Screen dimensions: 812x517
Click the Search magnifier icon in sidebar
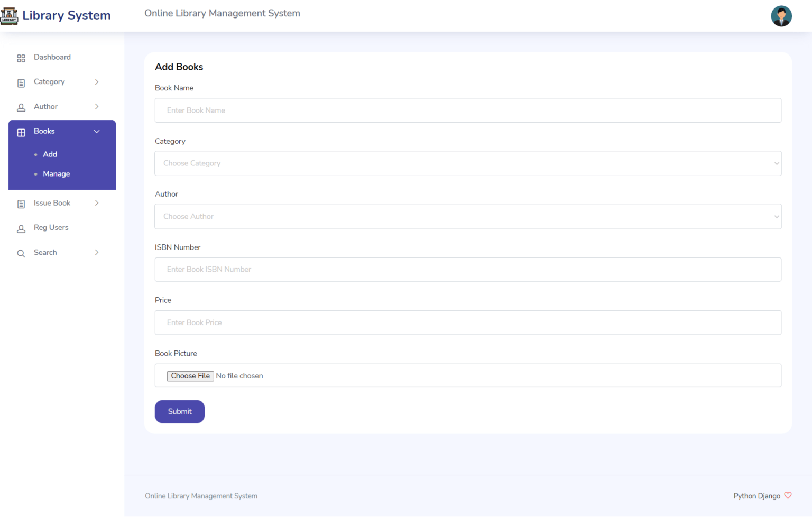coord(21,254)
